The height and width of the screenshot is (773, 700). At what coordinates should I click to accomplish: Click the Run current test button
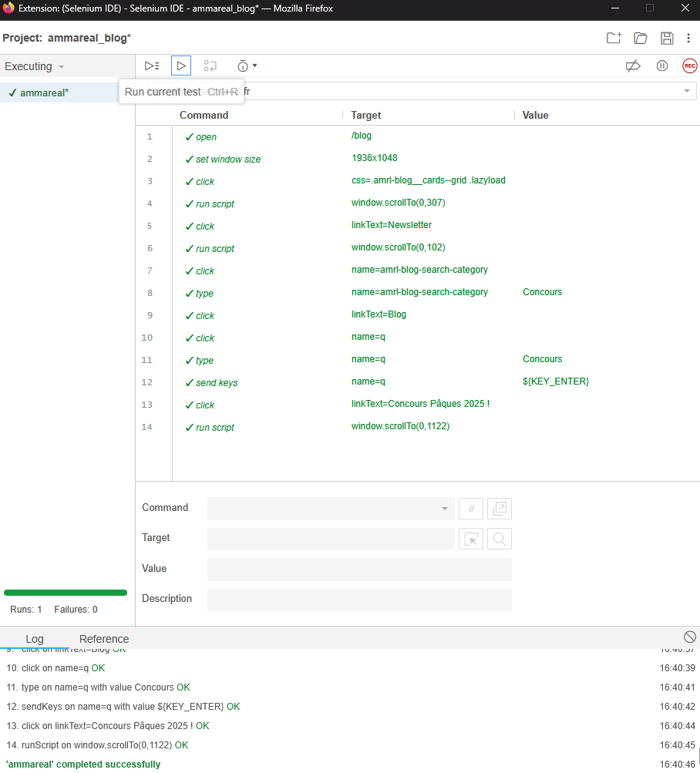pos(181,66)
